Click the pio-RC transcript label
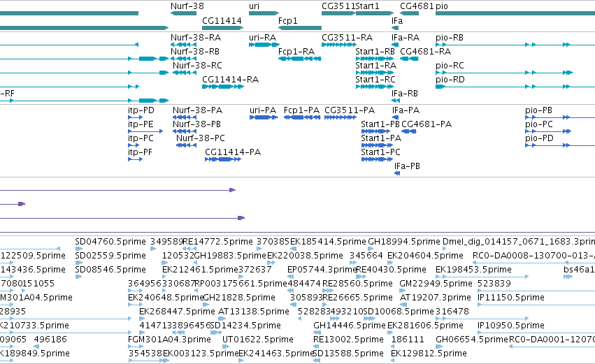 click(x=450, y=65)
